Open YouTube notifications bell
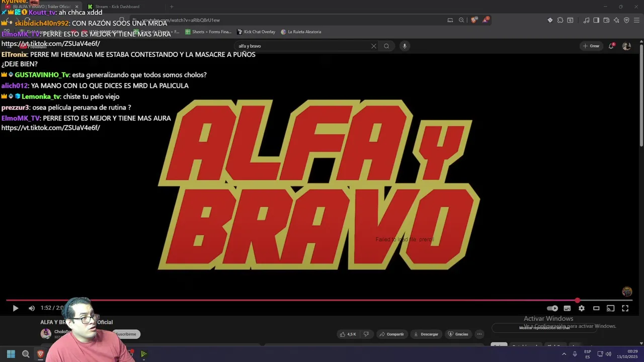This screenshot has width=644, height=362. pyautogui.click(x=611, y=46)
